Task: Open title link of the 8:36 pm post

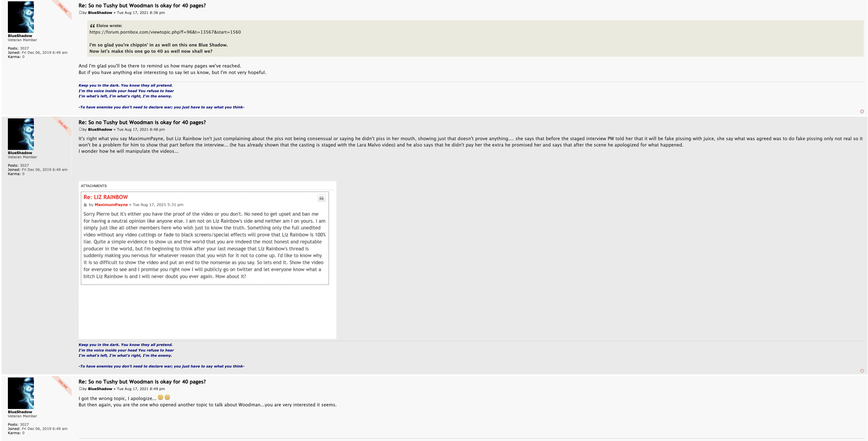Action: 142,6
